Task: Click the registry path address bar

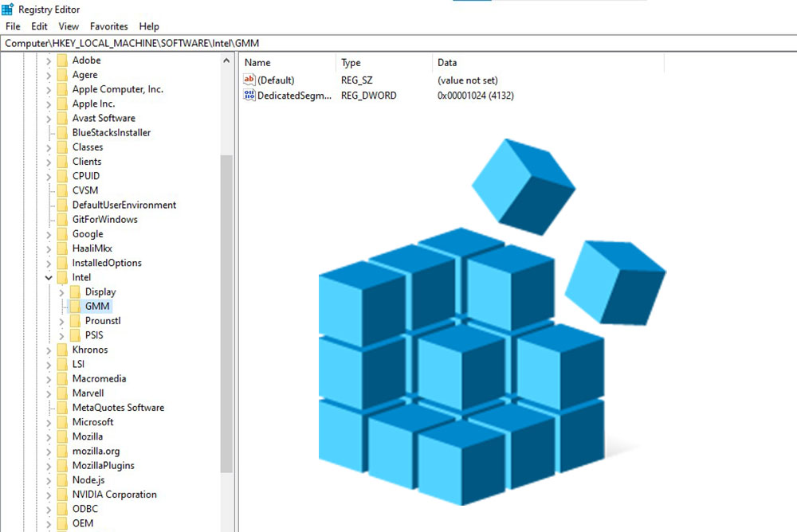Action: (x=319, y=43)
